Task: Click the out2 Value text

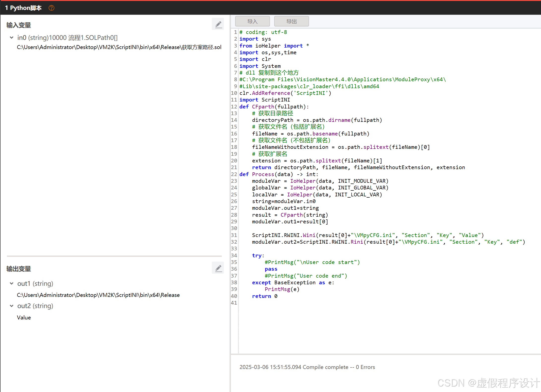Action: click(x=24, y=318)
